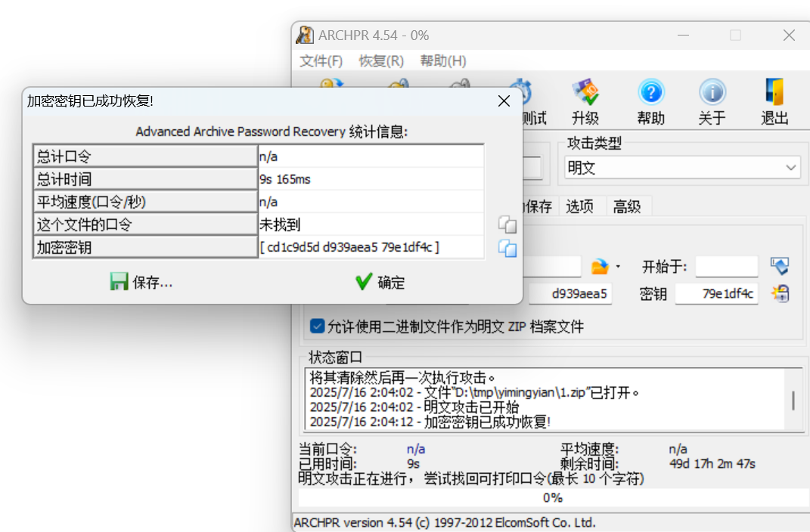Click the 保存... button in the dialog
Viewport: 810px width, 532px height.
pyautogui.click(x=141, y=282)
